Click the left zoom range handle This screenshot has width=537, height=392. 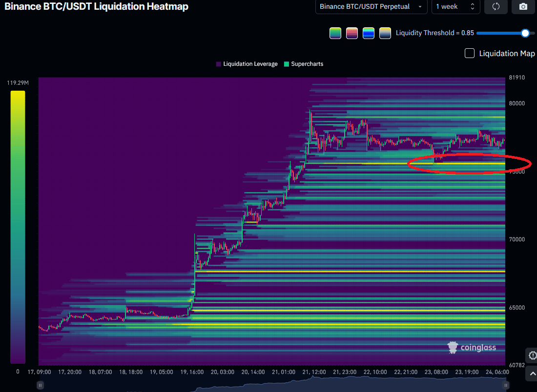[40, 386]
